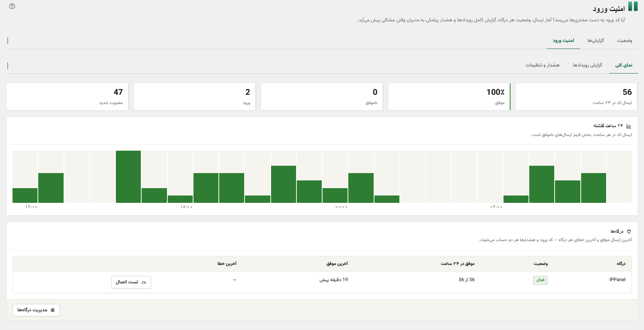Click the ۱۸:۰۰ axis label on chart
The height and width of the screenshot is (330, 644).
coord(186,207)
